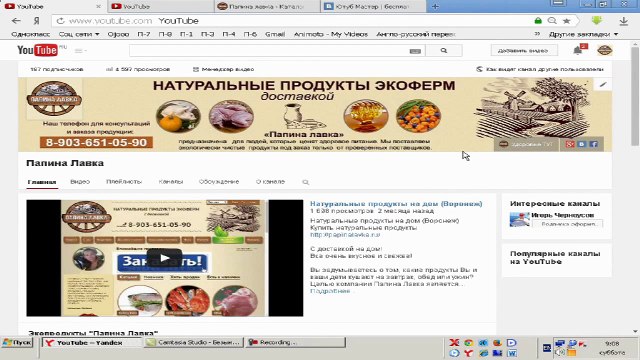Image resolution: width=640 pixels, height=360 pixels.
Task: Click the subscription button under Игорь Черноусов
Action: click(x=567, y=224)
